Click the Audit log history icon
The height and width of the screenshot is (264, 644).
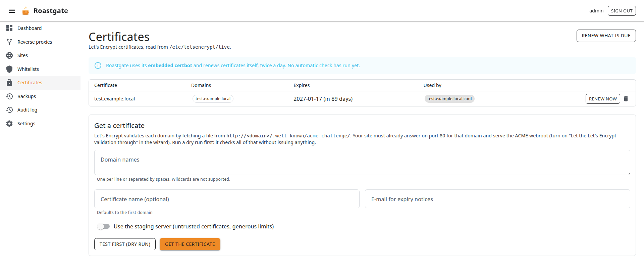[9, 110]
